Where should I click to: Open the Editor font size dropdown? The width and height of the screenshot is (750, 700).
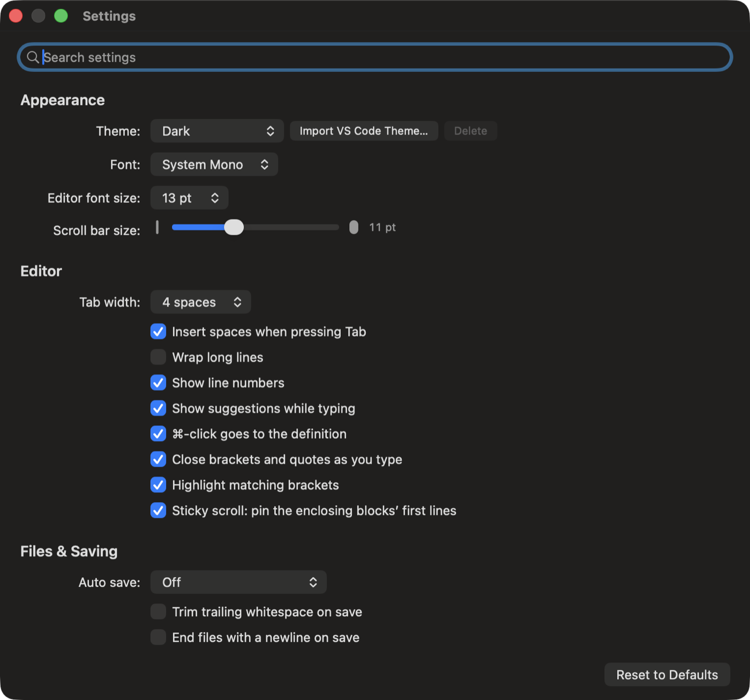[190, 198]
